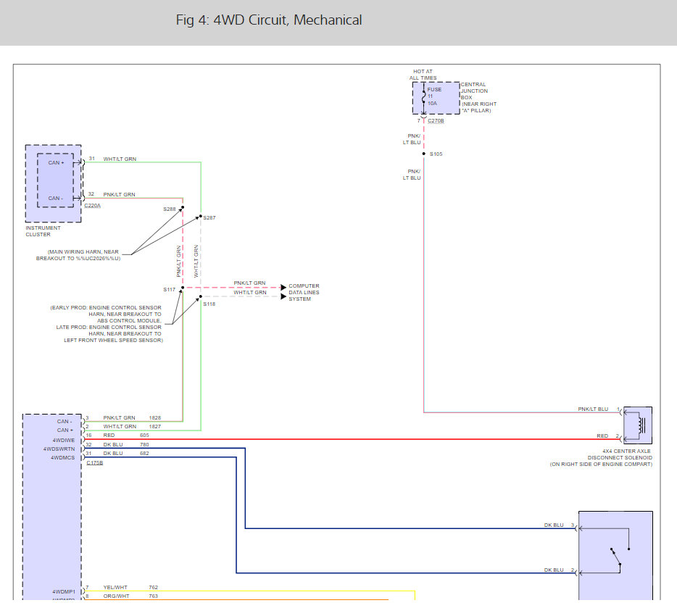Click the S288 splice dot
The height and width of the screenshot is (616, 677).
[x=183, y=208]
